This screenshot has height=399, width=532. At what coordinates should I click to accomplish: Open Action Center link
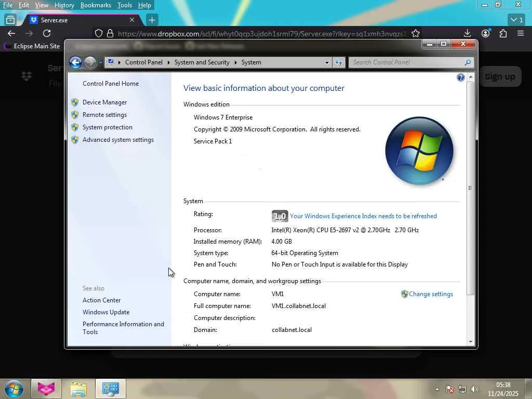(x=101, y=300)
